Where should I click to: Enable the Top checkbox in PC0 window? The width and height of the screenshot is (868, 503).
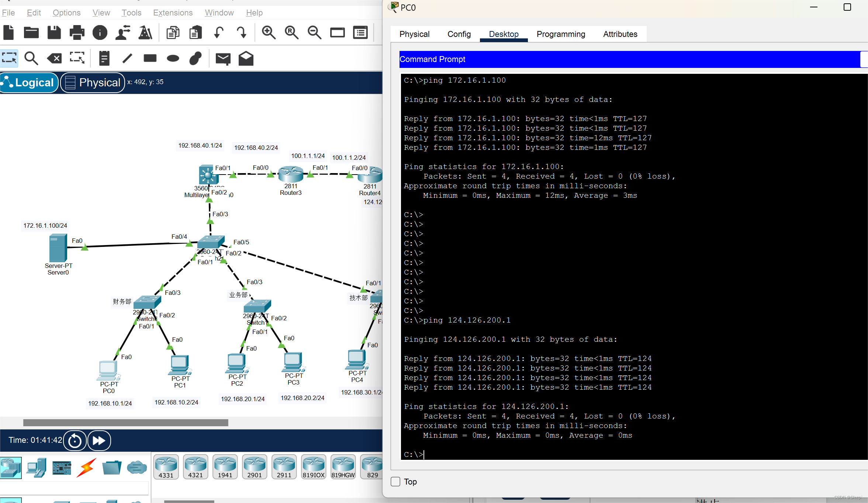(395, 482)
